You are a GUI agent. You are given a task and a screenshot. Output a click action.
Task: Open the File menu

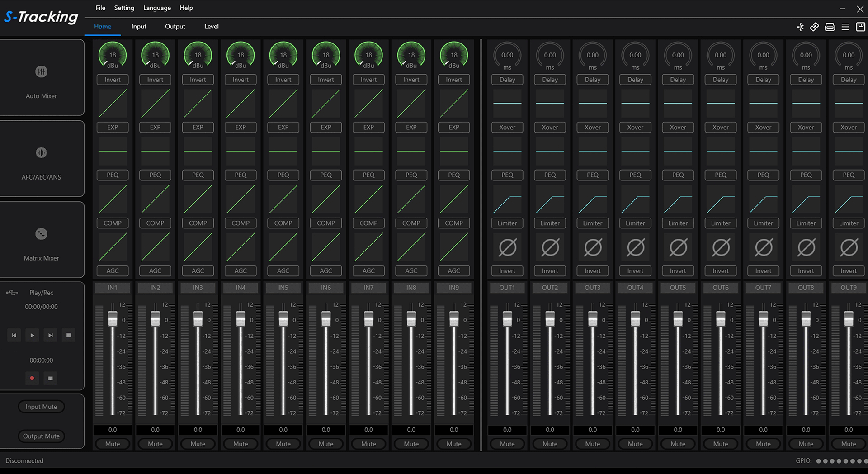pyautogui.click(x=100, y=8)
